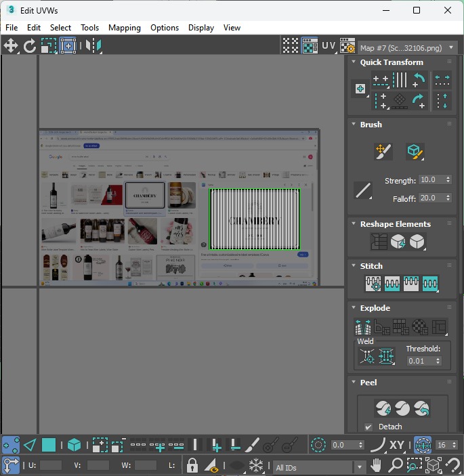Toggle Edge sub-object mode
The image size is (464, 476).
click(x=30, y=445)
